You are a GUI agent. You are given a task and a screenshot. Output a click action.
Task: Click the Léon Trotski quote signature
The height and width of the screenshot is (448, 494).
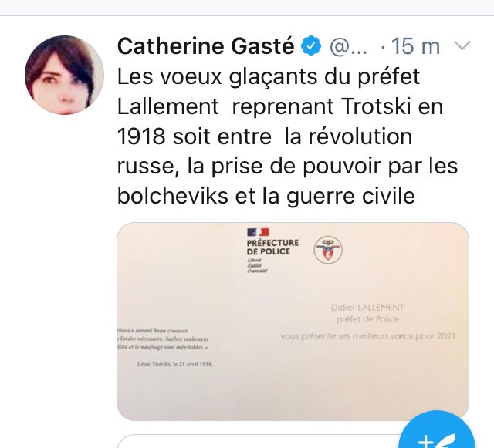pyautogui.click(x=175, y=364)
